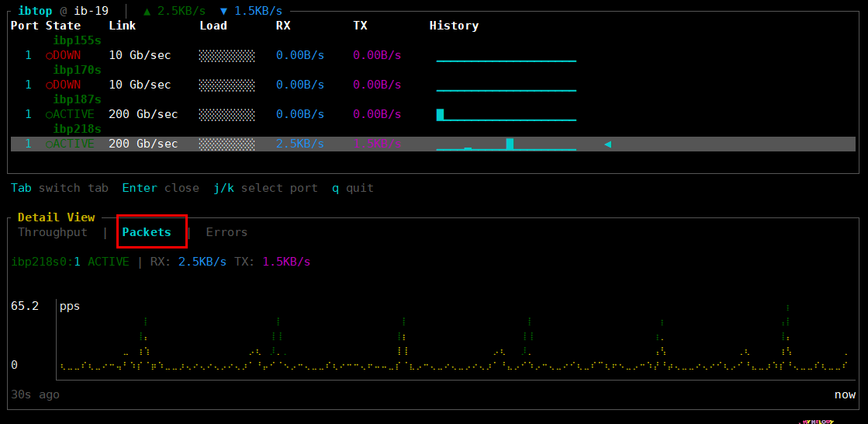Click the 'now' time label

(x=846, y=394)
